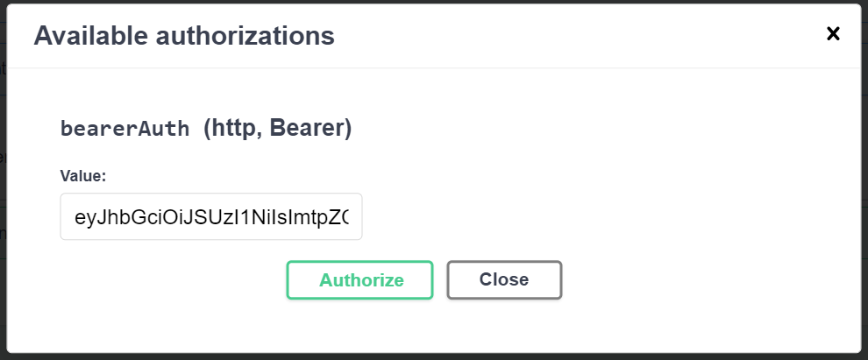868x360 pixels.
Task: Click the bearerAuth (http, Bearer) heading
Action: point(206,129)
